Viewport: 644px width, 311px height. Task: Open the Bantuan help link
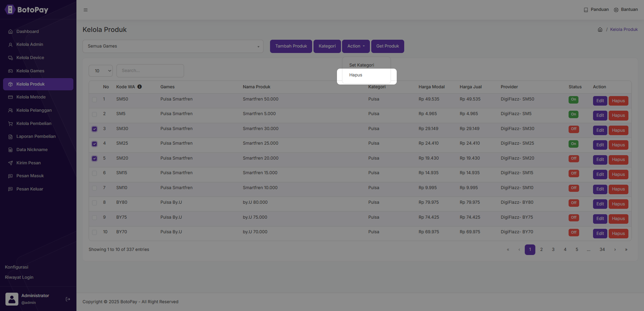coord(626,10)
